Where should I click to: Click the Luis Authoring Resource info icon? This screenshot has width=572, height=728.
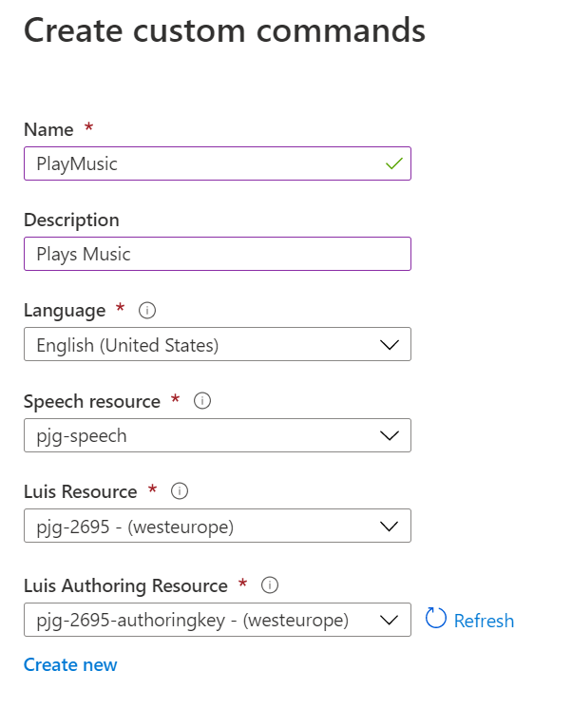pos(269,585)
